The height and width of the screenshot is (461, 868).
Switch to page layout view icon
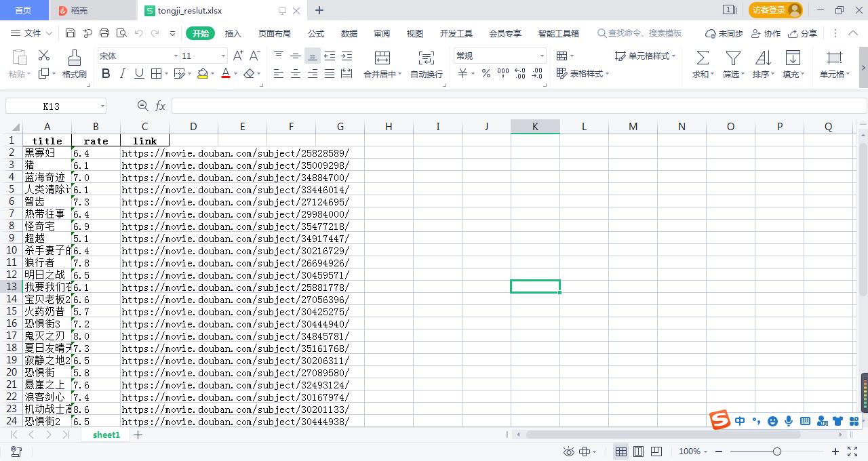(638, 452)
